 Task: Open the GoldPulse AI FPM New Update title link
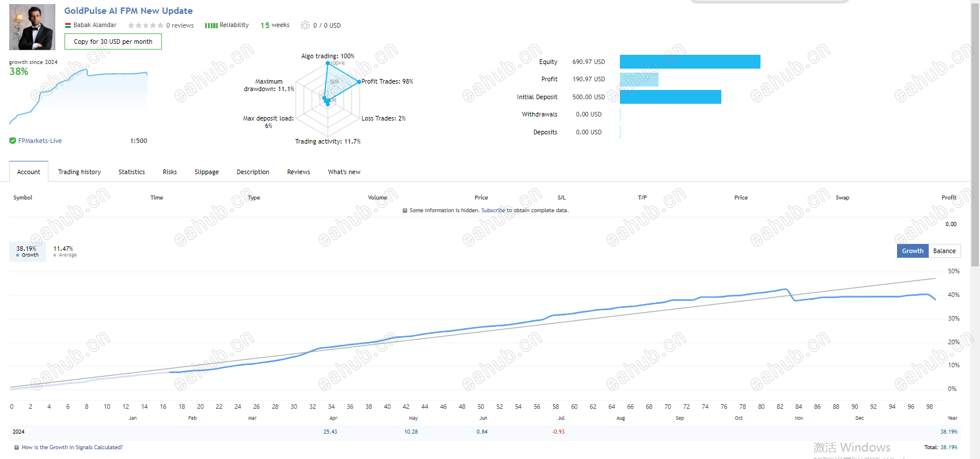(x=128, y=10)
